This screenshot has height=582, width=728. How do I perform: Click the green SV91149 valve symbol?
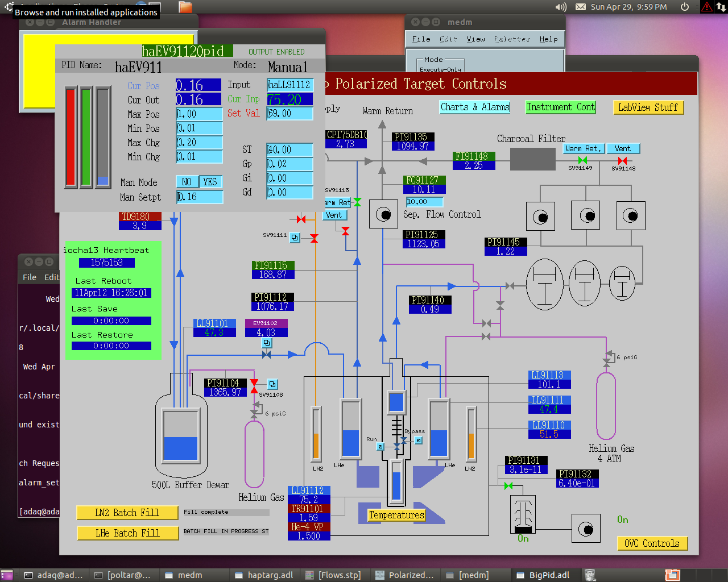coord(582,160)
